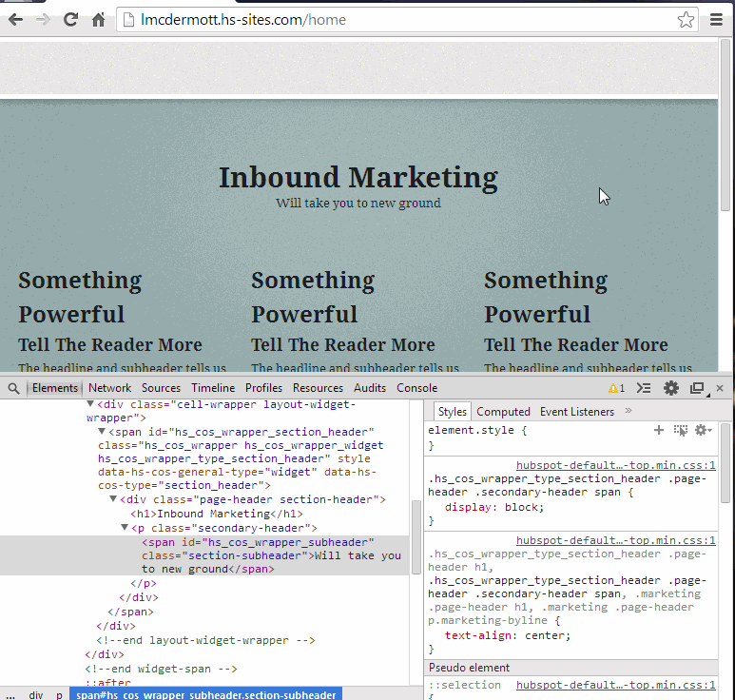This screenshot has width=735, height=700.
Task: Open the Event Listeners sidebar tab
Action: click(x=576, y=412)
